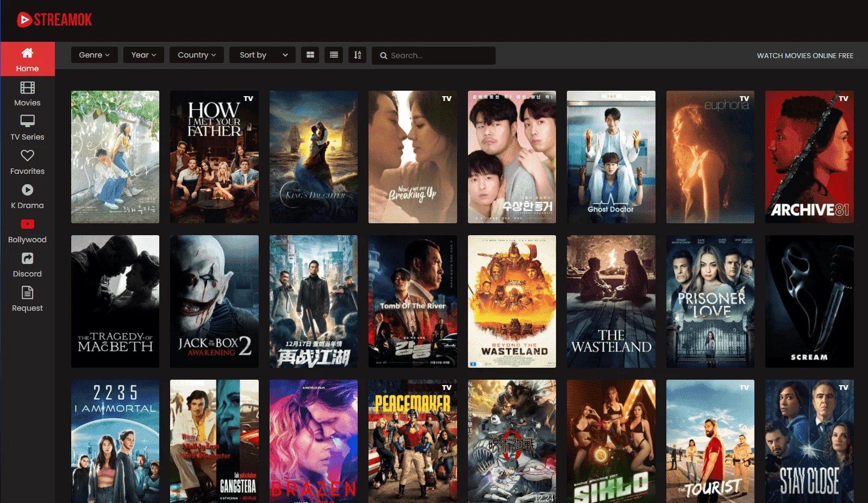The image size is (868, 503).
Task: Open The Wasteland poster
Action: click(x=611, y=301)
